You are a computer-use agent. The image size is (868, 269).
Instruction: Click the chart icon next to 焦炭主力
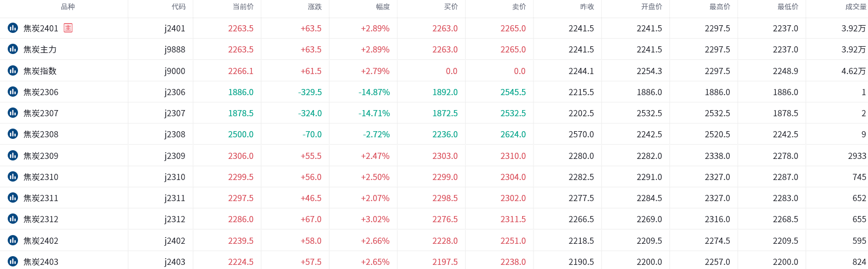click(13, 49)
